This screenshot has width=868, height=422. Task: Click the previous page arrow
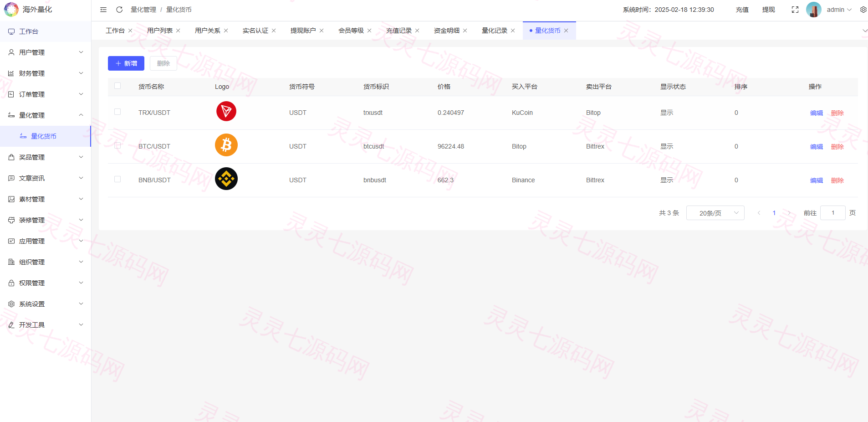pos(759,213)
